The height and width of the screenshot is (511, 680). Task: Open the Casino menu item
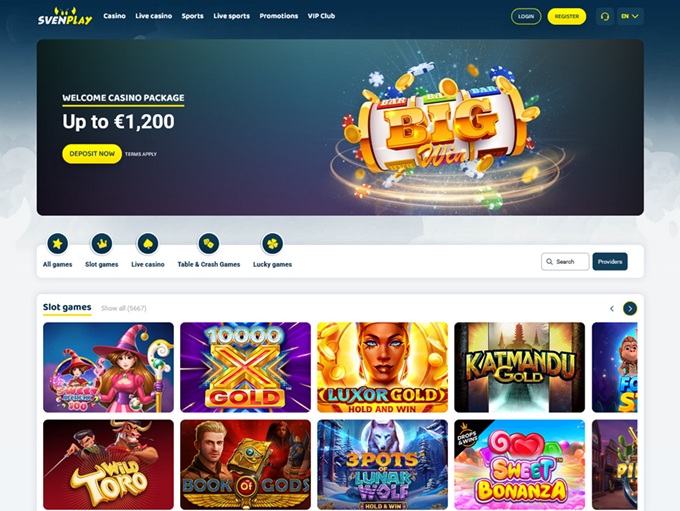coord(114,16)
